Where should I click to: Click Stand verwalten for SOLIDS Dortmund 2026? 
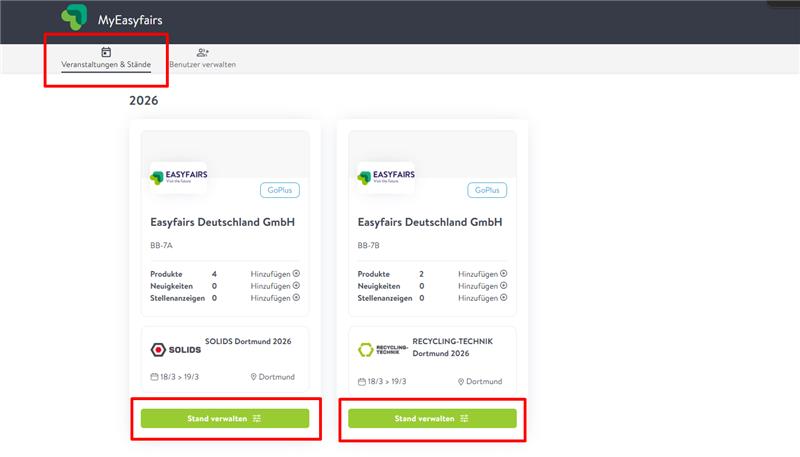tap(225, 418)
